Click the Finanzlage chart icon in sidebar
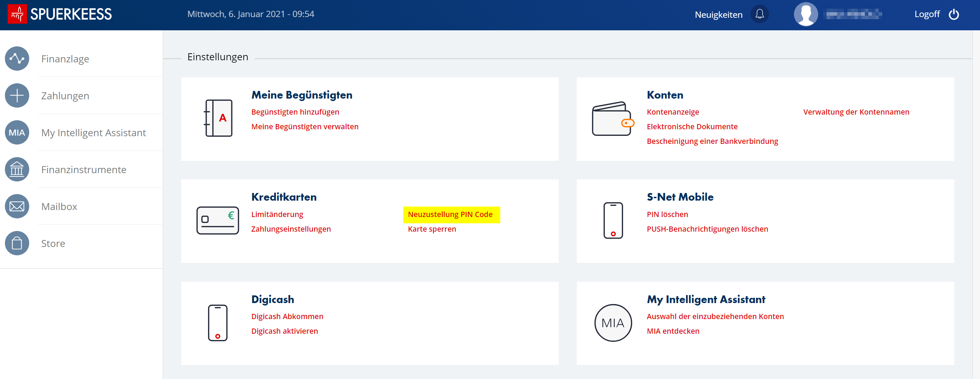Viewport: 980px width, 379px height. click(17, 59)
